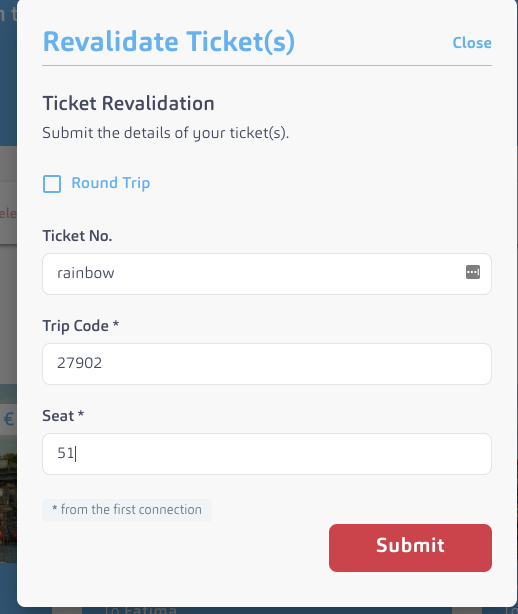Click the red 'ele' text behind the dialog
Screen dimensions: 518x614
tap(8, 213)
